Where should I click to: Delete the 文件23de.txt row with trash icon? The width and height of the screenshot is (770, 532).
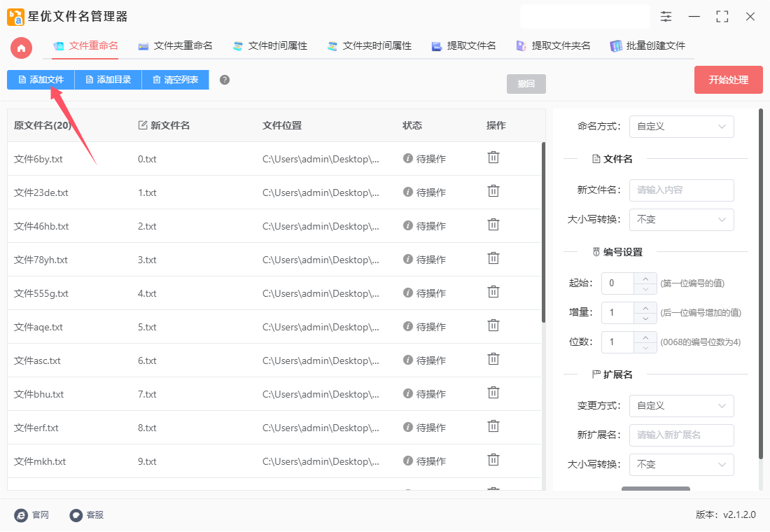coord(493,190)
